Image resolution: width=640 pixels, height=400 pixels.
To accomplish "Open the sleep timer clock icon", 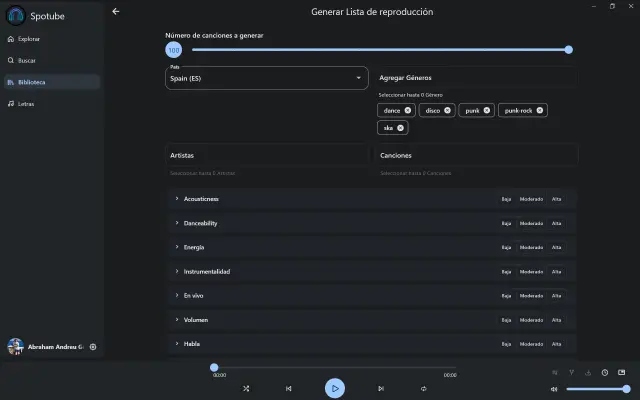I will tap(605, 373).
